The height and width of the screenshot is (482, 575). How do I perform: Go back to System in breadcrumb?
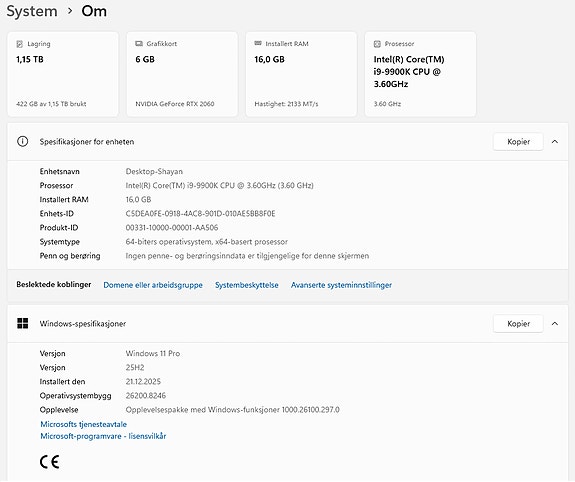tap(32, 11)
